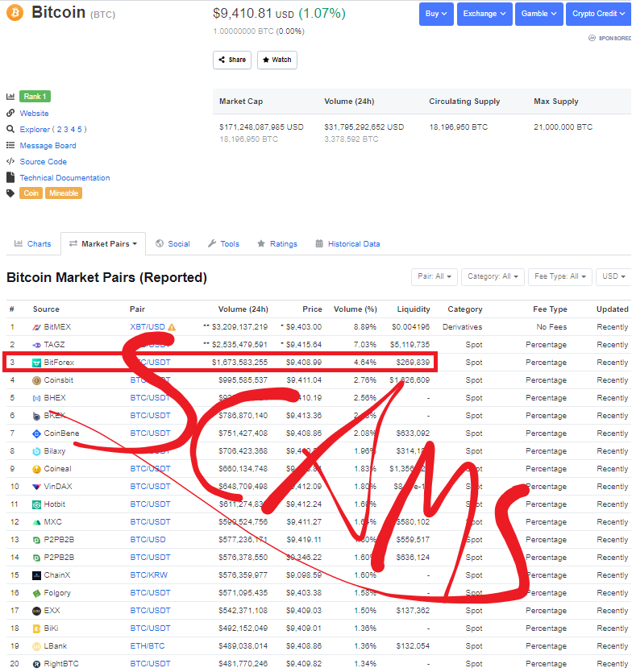Click the Folgory exchange logo icon
The width and height of the screenshot is (632, 672).
coord(36,593)
